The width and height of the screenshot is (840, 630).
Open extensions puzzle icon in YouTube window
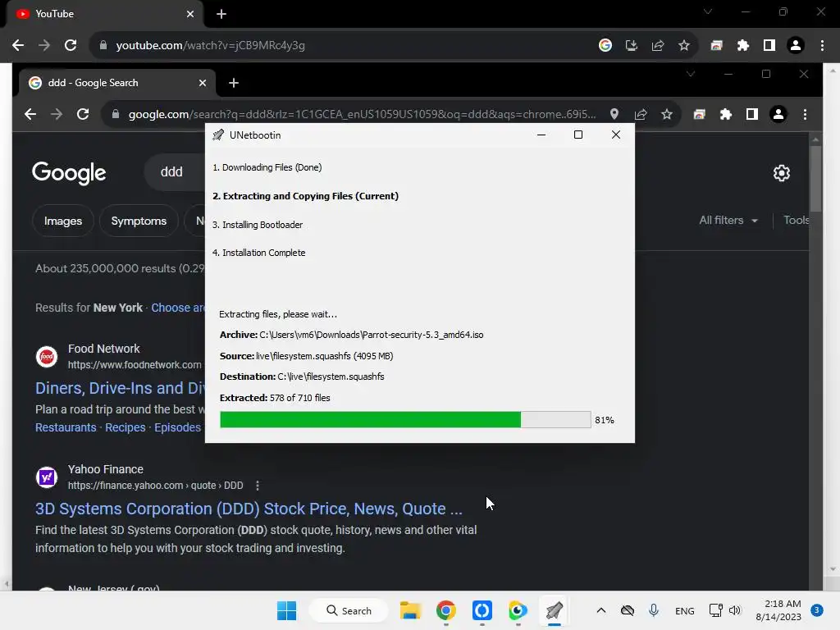coord(742,46)
